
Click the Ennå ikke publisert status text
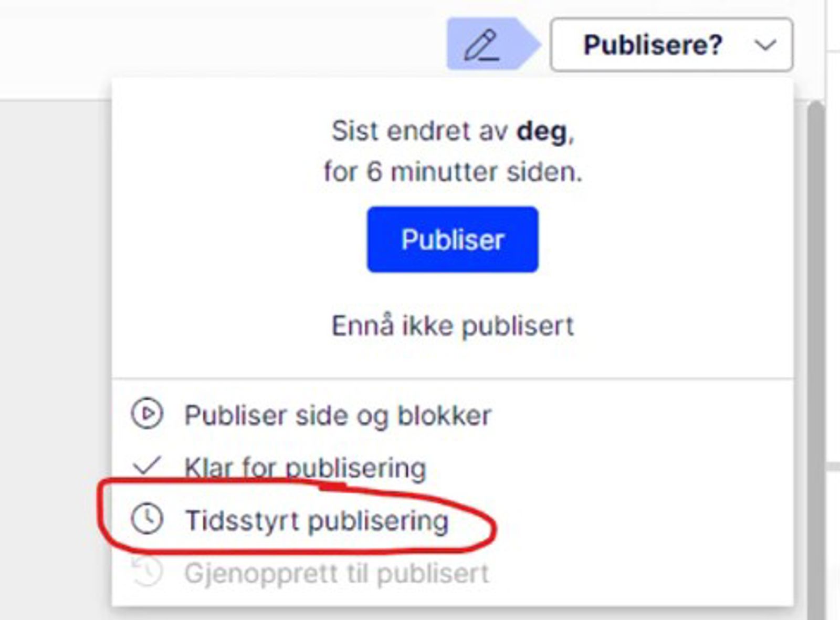click(x=453, y=326)
